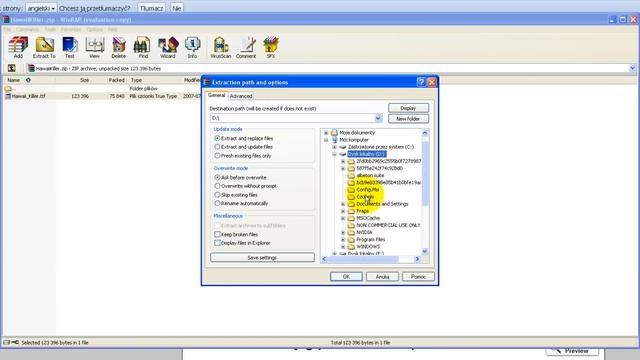The height and width of the screenshot is (360, 640).
Task: Click the Extract To toolbar icon
Action: 44,47
